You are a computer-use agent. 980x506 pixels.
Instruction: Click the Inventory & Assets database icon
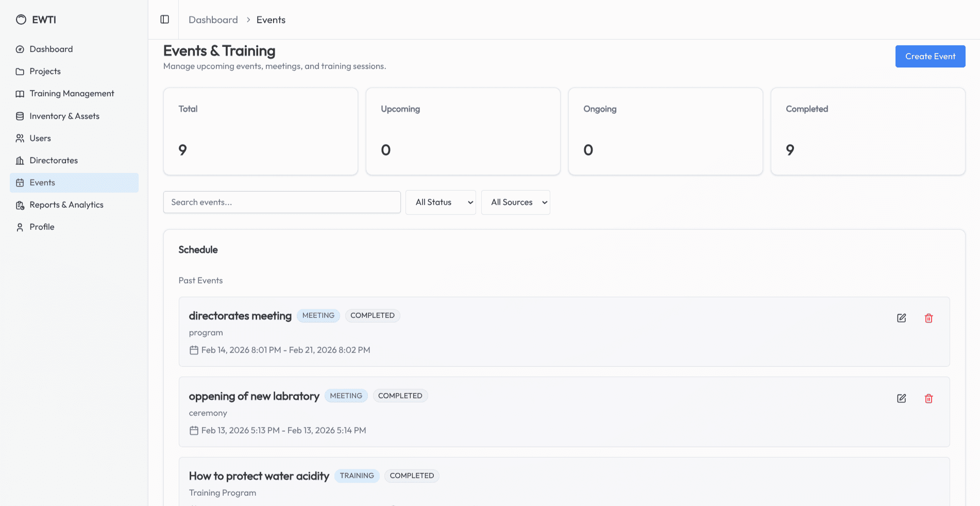point(20,116)
